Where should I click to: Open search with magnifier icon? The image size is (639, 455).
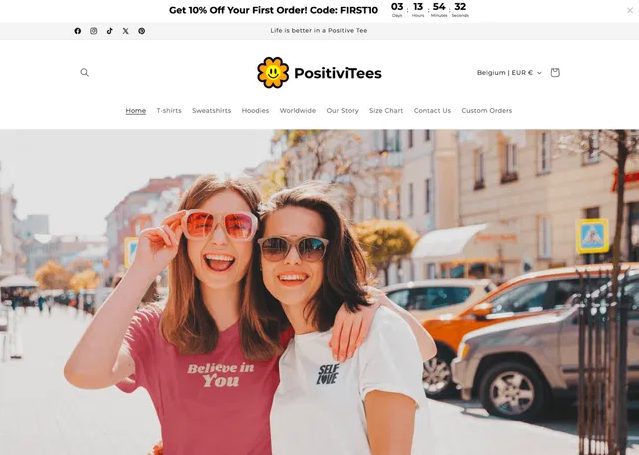pos(84,73)
